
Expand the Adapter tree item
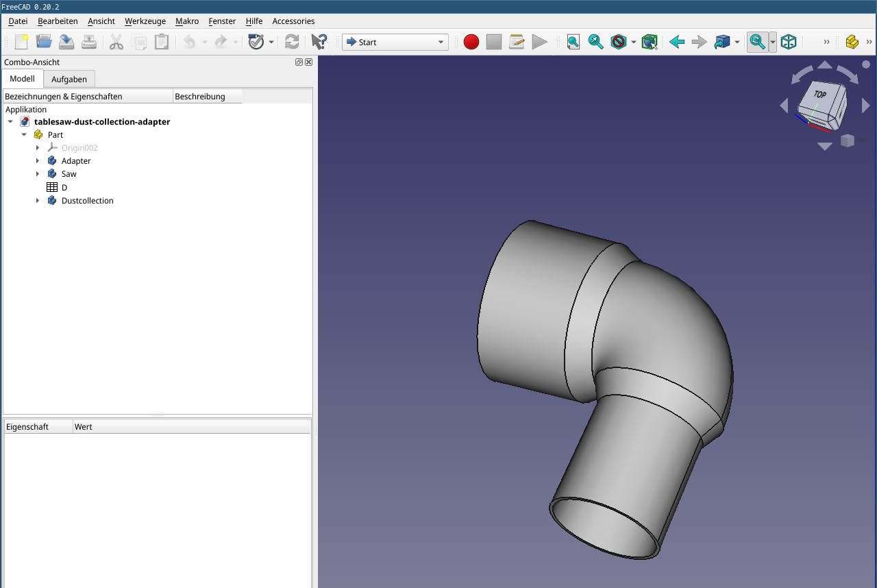[38, 161]
